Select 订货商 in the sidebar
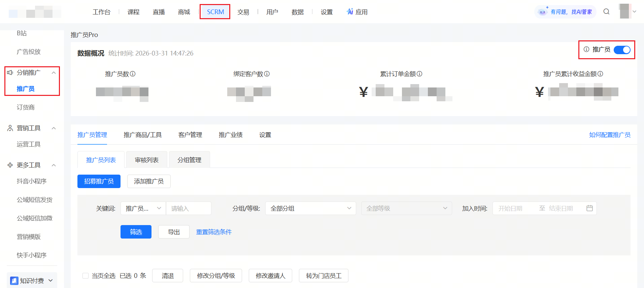This screenshot has width=644, height=288. click(x=26, y=107)
